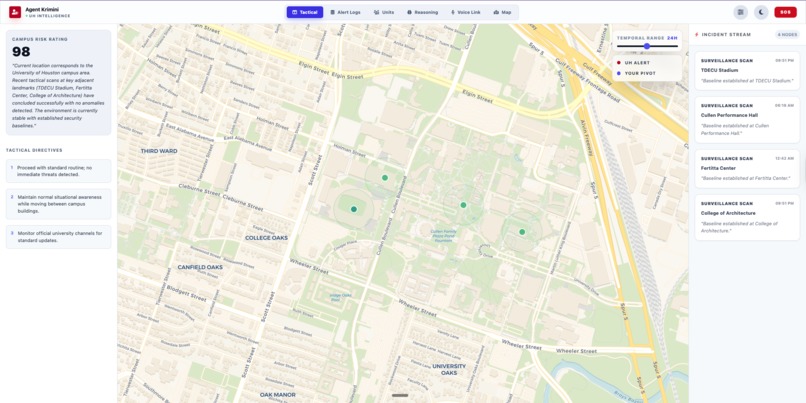Click the 4 Nodes badge
The image size is (806, 403).
(x=787, y=35)
